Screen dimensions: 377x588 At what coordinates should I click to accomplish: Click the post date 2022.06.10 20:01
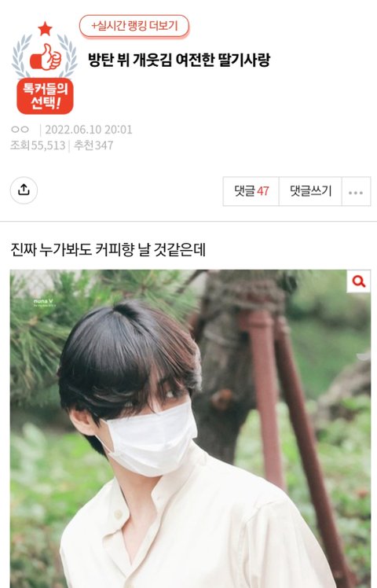[x=89, y=130]
